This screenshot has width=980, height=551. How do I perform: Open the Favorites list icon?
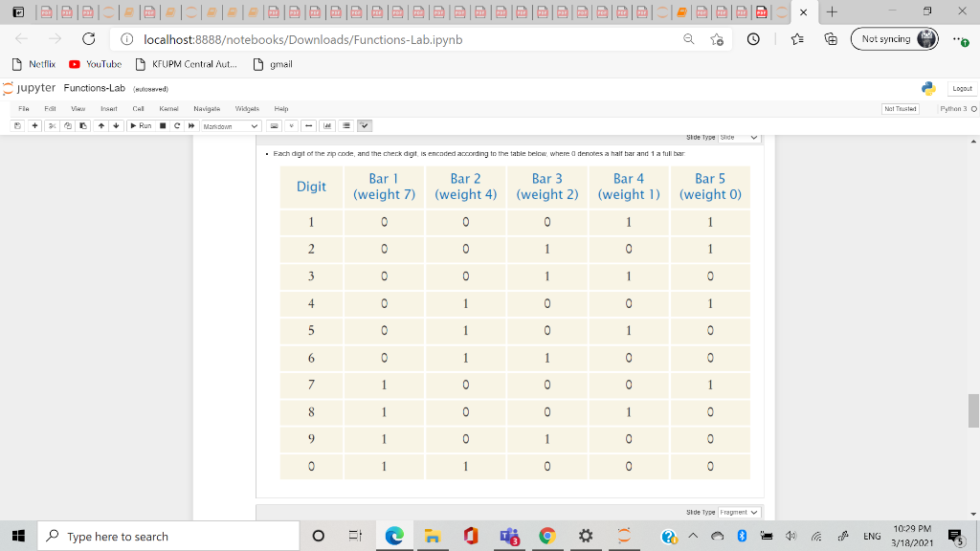pyautogui.click(x=797, y=39)
